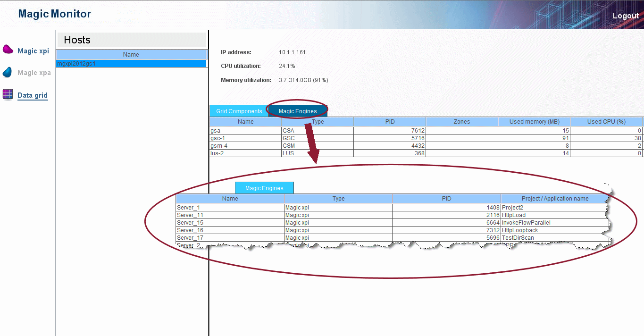Viewport: 644px width, 336px height.
Task: Select the Magic Engines tab in the lower panel
Action: click(x=264, y=188)
